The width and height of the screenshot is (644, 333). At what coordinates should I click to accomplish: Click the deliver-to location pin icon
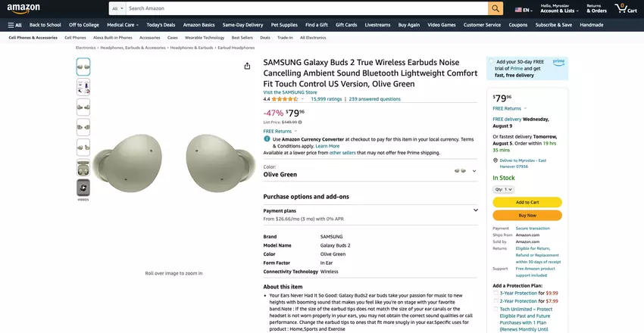tap(494, 160)
